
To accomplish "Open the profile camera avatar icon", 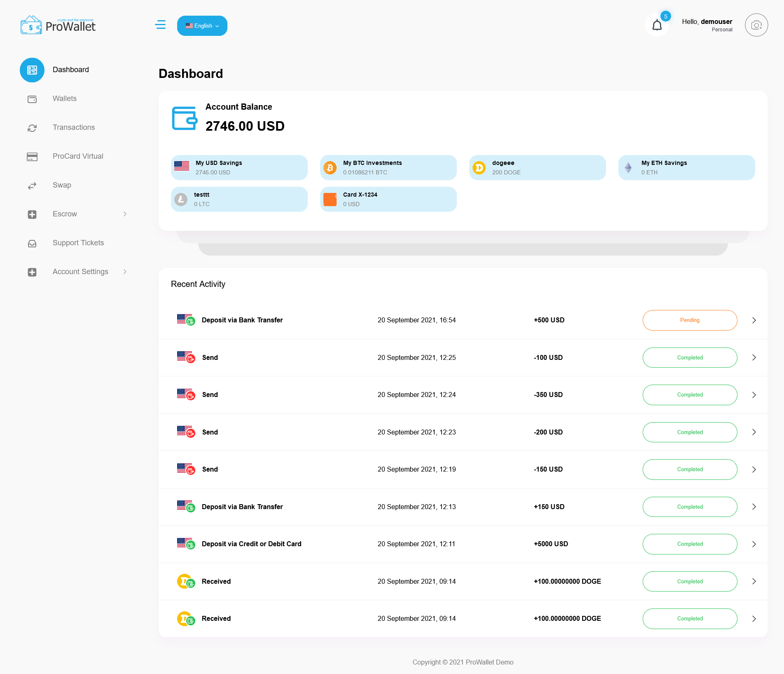I will tap(756, 25).
